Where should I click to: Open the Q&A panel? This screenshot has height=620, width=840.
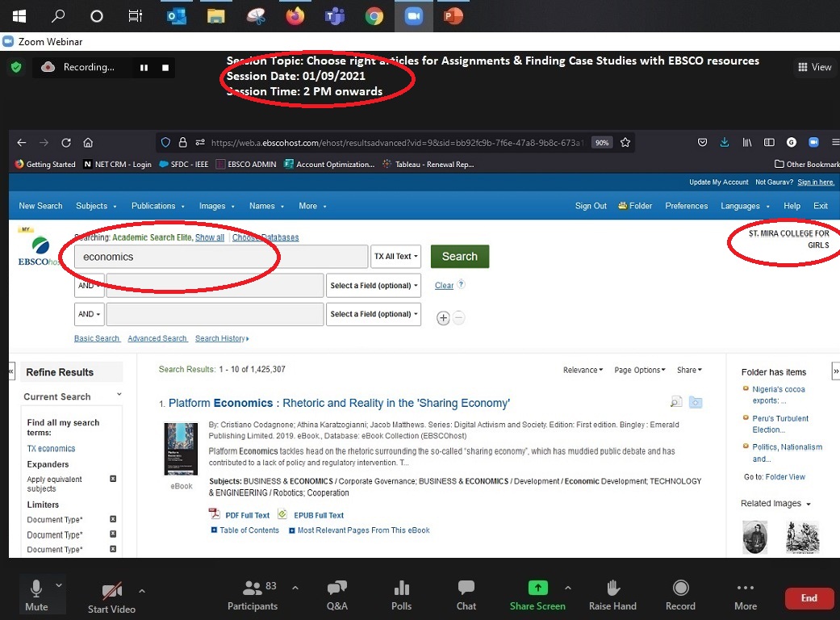point(336,595)
